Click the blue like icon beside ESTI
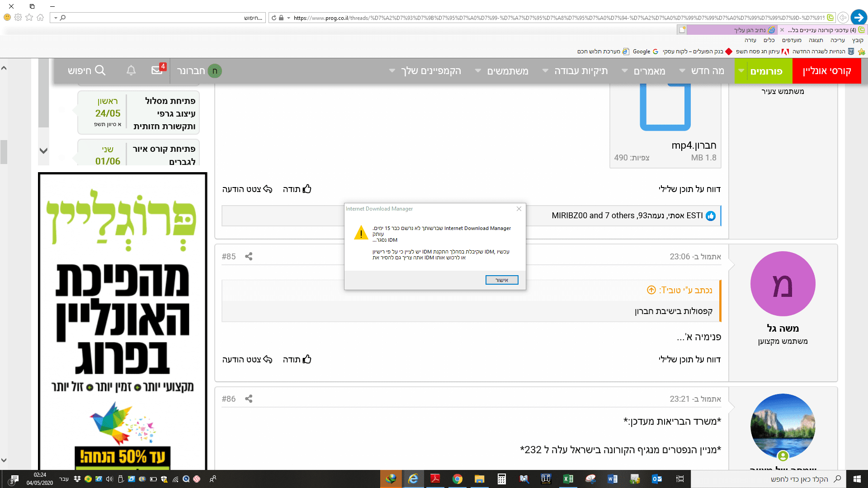Image resolution: width=868 pixels, height=488 pixels. click(x=711, y=216)
